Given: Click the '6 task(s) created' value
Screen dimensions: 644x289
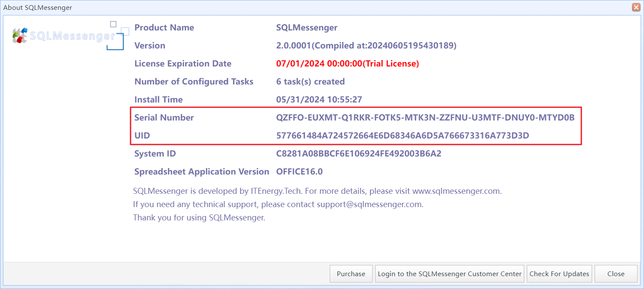Looking at the screenshot, I should 310,81.
